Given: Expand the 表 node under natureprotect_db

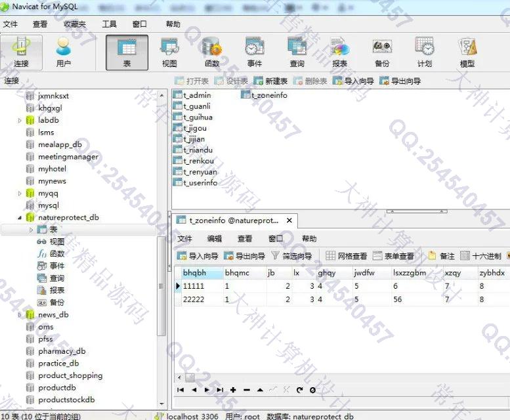Looking at the screenshot, I should point(32,230).
